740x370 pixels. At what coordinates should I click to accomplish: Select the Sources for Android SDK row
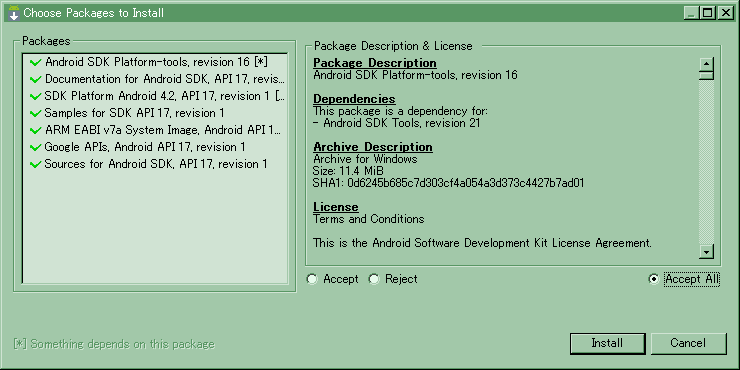click(x=155, y=164)
